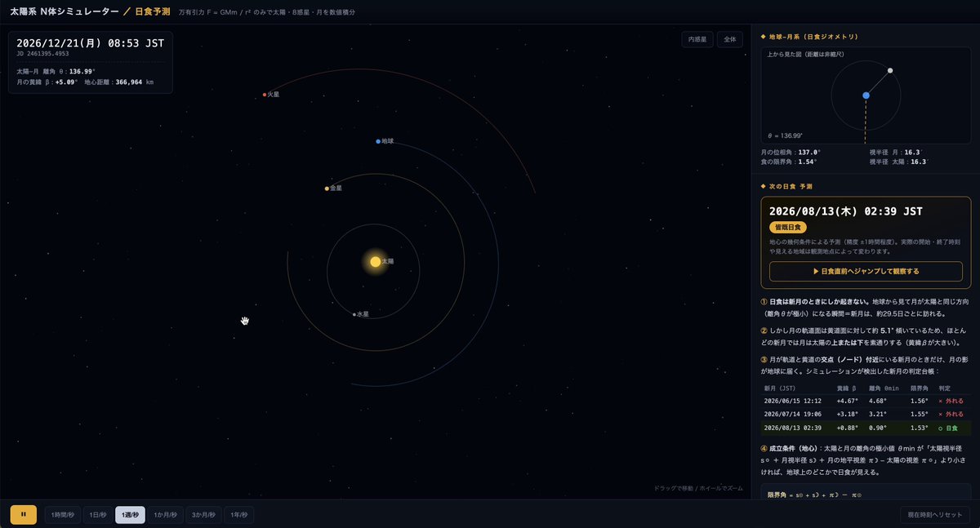
Task: Set speed to 1日/秒
Action: (98, 515)
